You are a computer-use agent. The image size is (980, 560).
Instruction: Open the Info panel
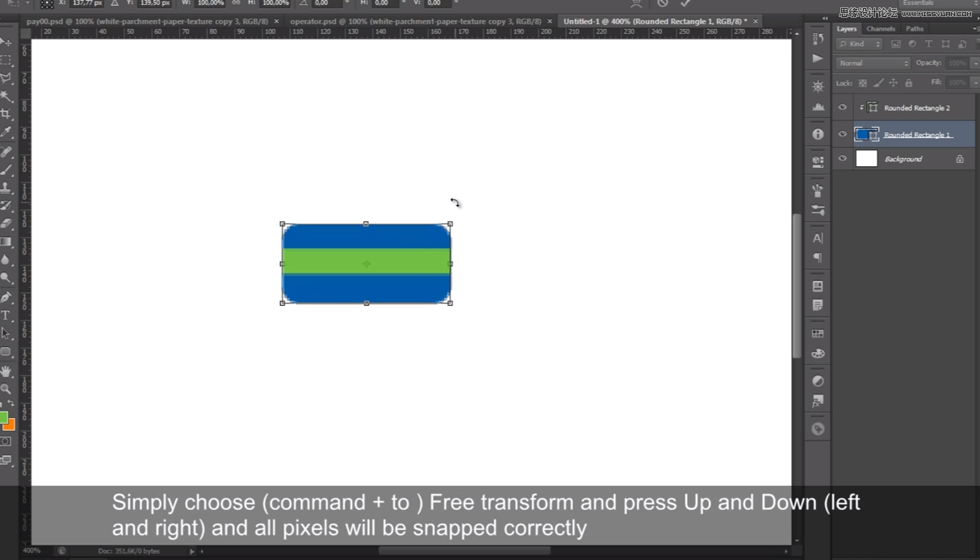[817, 133]
